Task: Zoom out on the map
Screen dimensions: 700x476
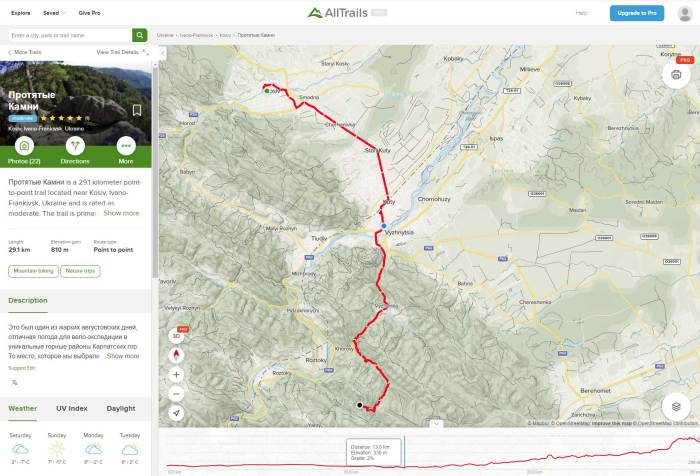Action: (x=177, y=393)
